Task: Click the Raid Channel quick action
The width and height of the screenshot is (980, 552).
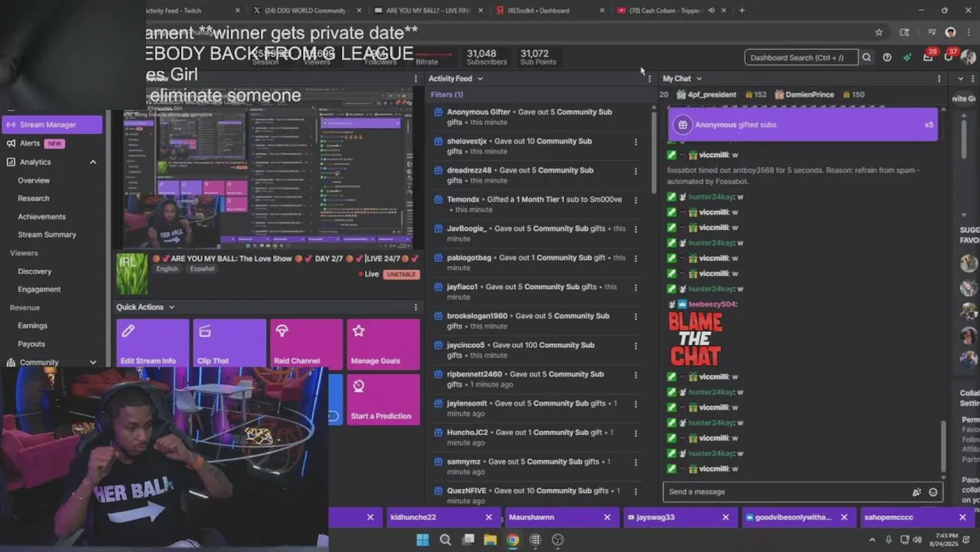Action: (306, 343)
